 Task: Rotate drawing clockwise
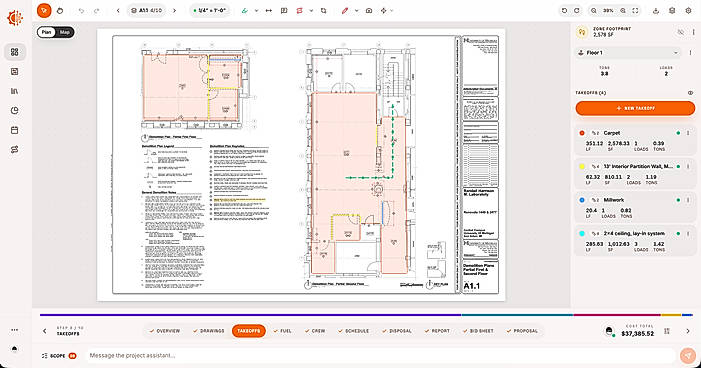point(577,10)
